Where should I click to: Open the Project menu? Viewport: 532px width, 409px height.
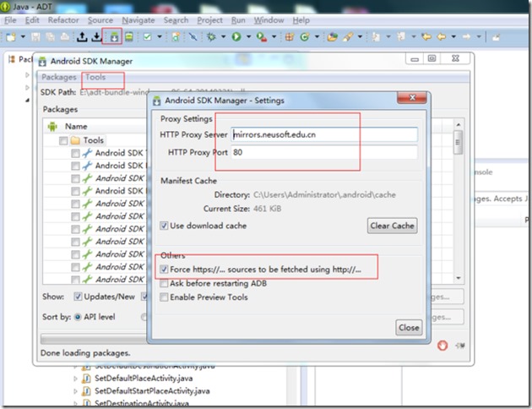(209, 20)
